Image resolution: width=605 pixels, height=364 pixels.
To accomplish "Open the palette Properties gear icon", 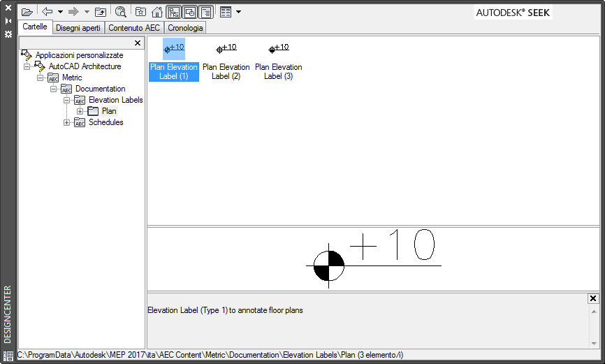I will pyautogui.click(x=8, y=34).
